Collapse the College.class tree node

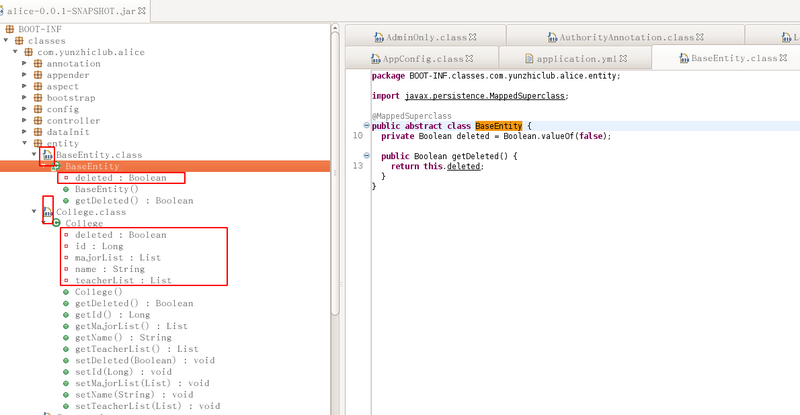point(34,211)
